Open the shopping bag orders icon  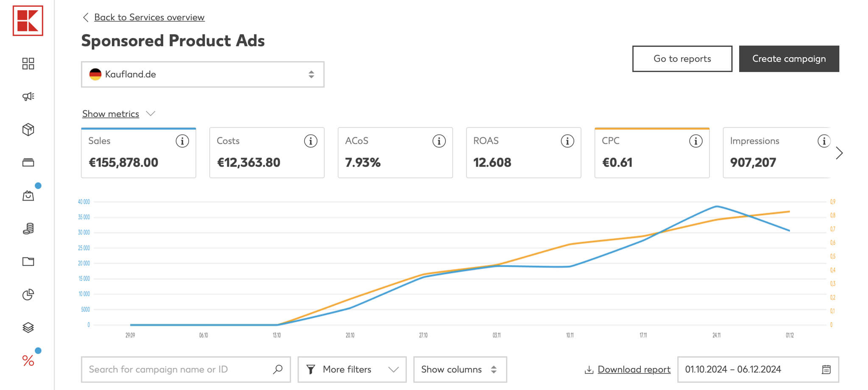click(28, 196)
